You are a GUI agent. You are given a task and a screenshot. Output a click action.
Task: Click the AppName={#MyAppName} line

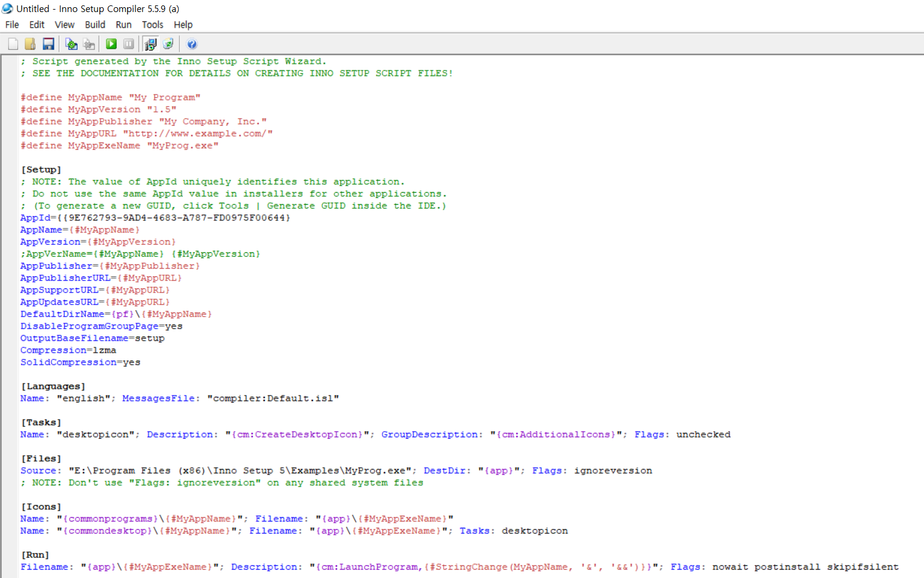point(80,230)
